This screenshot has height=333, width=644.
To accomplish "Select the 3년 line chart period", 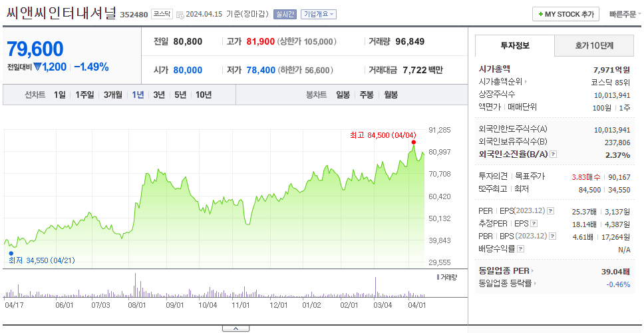I will (x=159, y=95).
